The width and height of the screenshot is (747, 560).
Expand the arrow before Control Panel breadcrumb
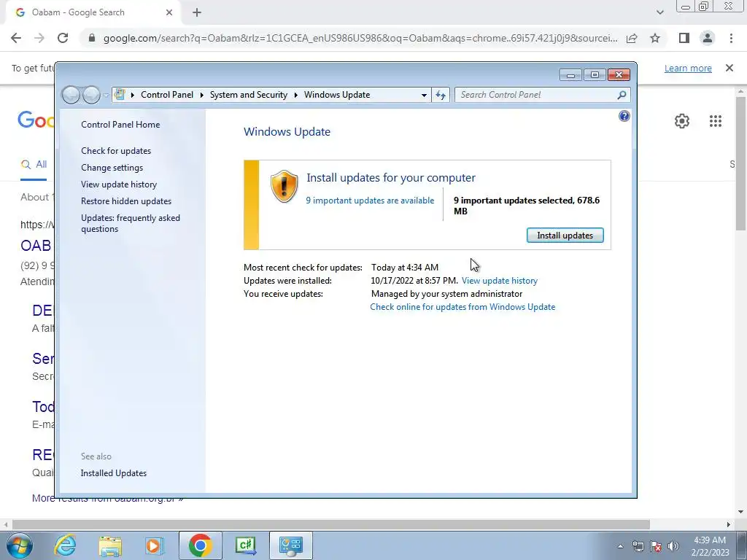(133, 96)
